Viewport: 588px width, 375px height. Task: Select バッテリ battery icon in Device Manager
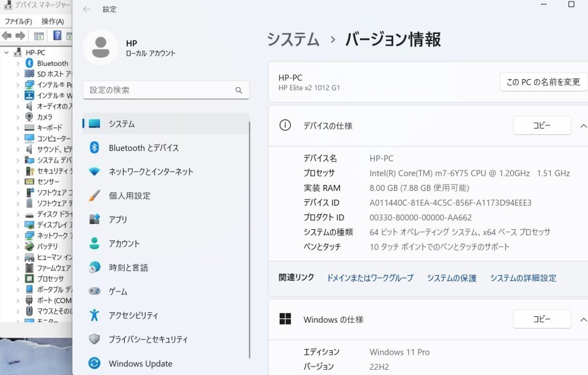tap(29, 246)
